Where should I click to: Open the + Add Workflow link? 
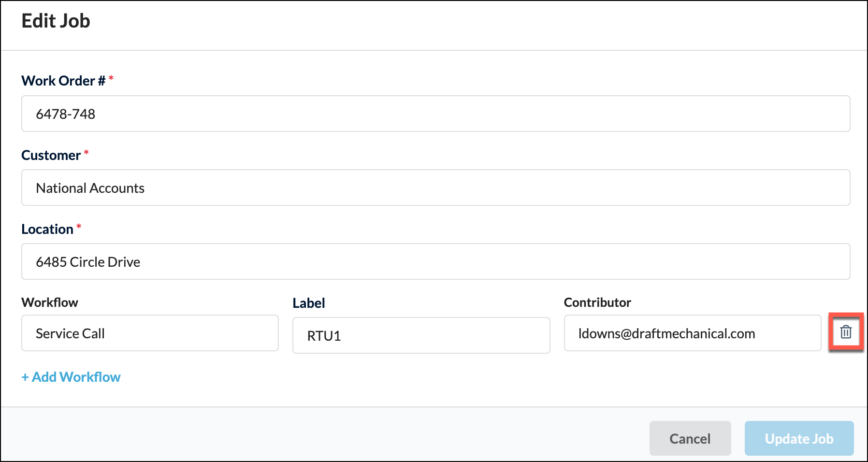(71, 377)
